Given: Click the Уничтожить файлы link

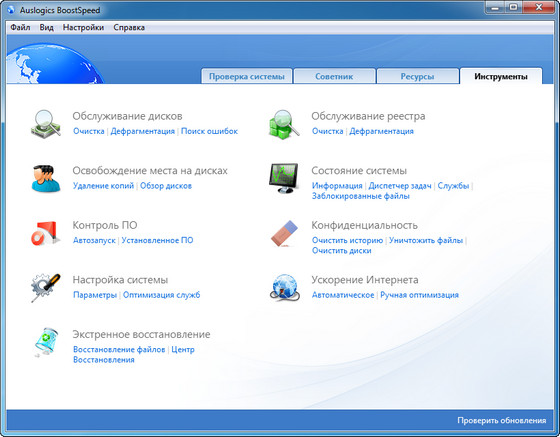Looking at the screenshot, I should 426,240.
